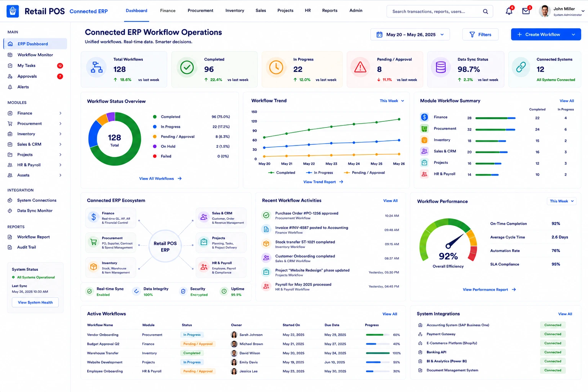Click the Retail POS ERP center node

[165, 247]
